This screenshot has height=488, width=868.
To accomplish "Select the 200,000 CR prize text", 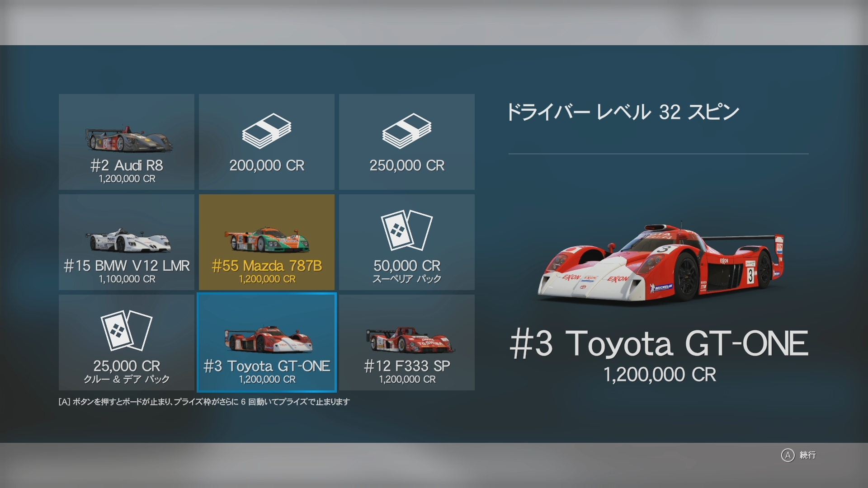I will point(267,165).
